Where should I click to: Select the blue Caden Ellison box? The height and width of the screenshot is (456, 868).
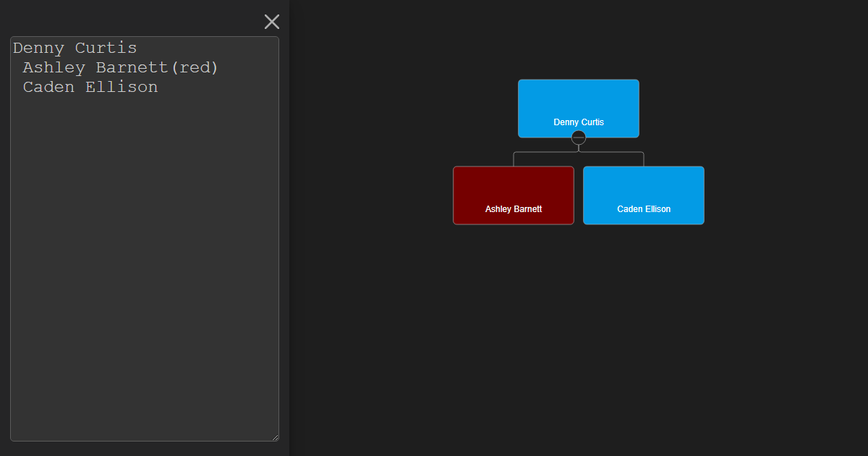(x=644, y=188)
